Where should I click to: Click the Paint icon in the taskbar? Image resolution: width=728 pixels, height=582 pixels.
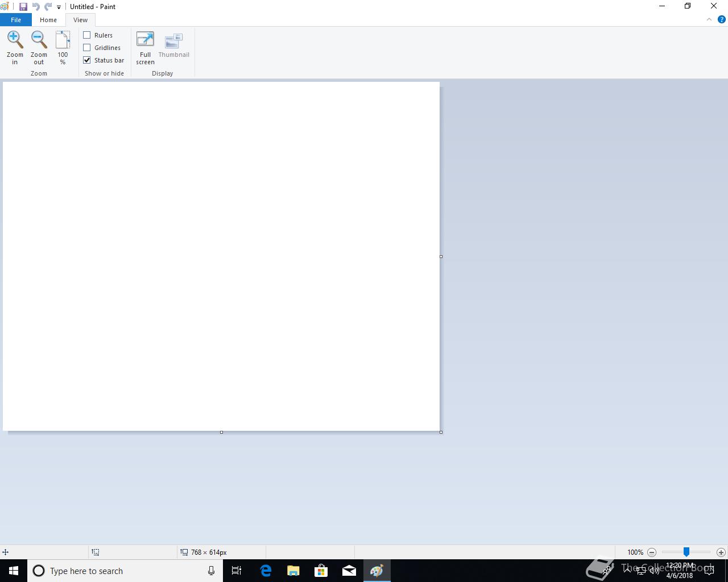(x=377, y=571)
